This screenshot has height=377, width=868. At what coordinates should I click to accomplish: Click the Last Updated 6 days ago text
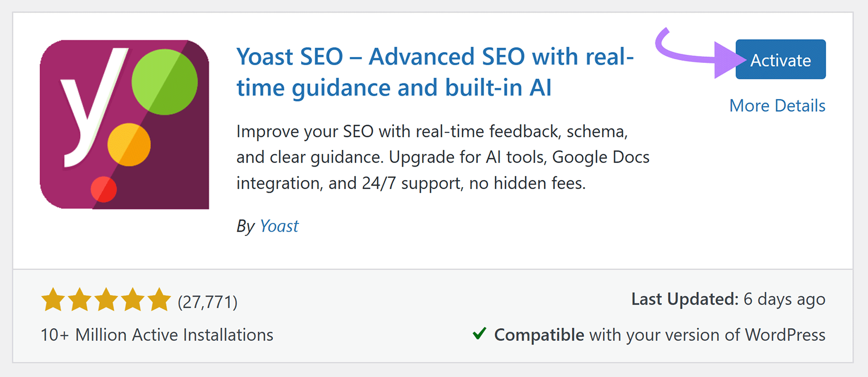point(728,299)
